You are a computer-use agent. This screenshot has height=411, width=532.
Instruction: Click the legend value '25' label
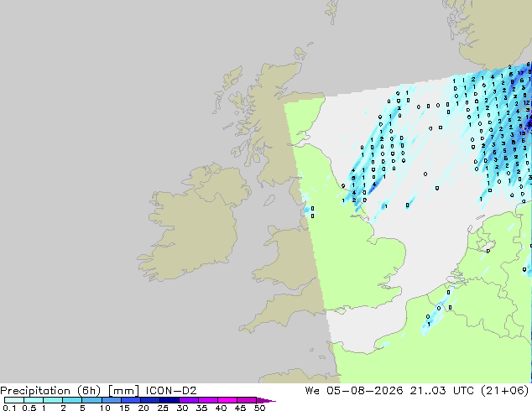[x=163, y=408]
